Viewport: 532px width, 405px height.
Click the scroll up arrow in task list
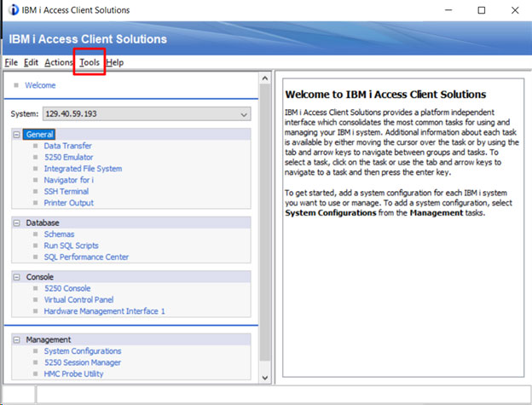pyautogui.click(x=265, y=78)
